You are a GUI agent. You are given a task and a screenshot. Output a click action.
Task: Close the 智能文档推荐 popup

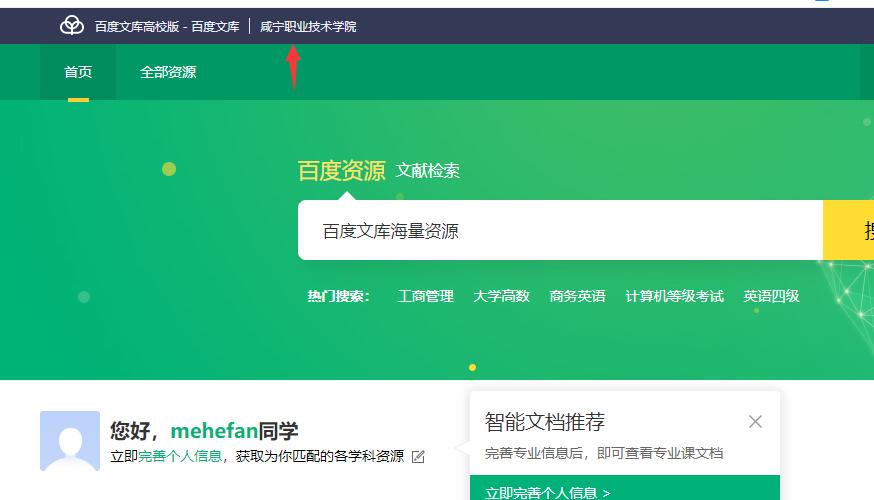[755, 421]
